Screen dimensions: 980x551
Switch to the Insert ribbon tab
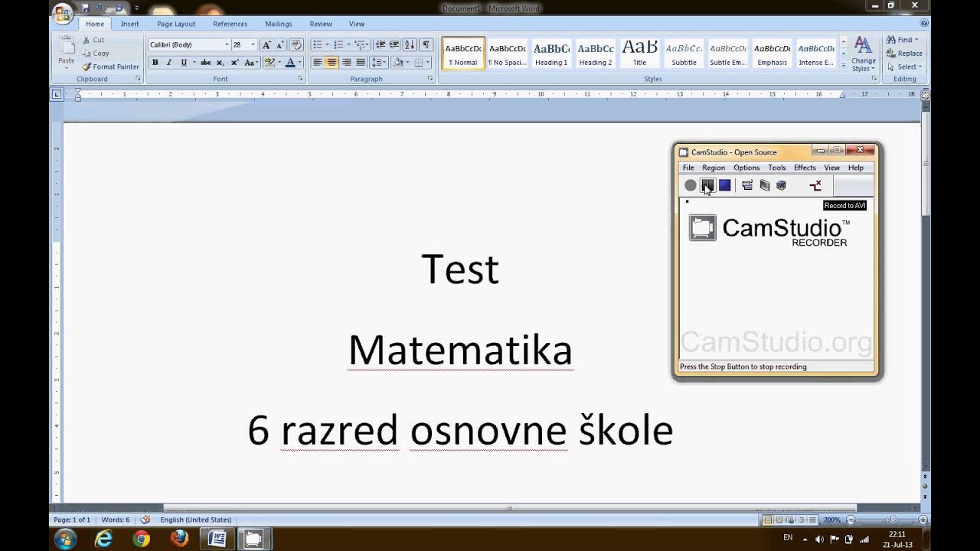[x=130, y=24]
